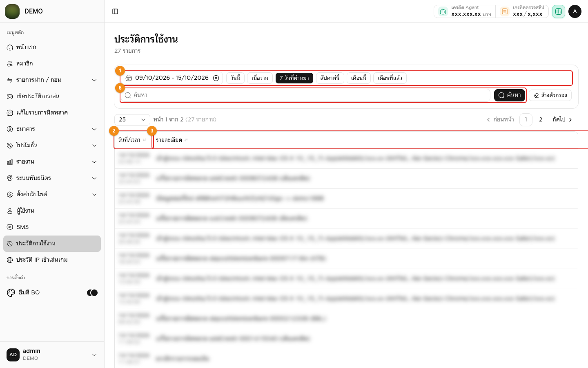The image size is (588, 368).
Task: Open the สมาชิก members page
Action: [52, 64]
